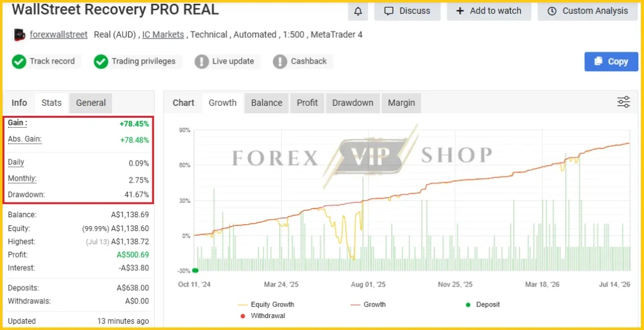Viewport: 644px width, 330px height.
Task: Open forexwallstreet profile link
Action: click(x=58, y=35)
